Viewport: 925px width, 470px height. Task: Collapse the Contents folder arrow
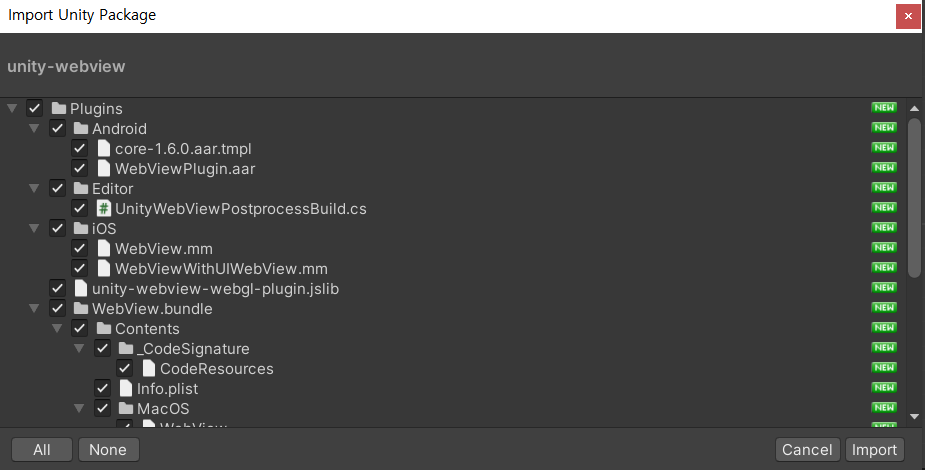click(56, 328)
